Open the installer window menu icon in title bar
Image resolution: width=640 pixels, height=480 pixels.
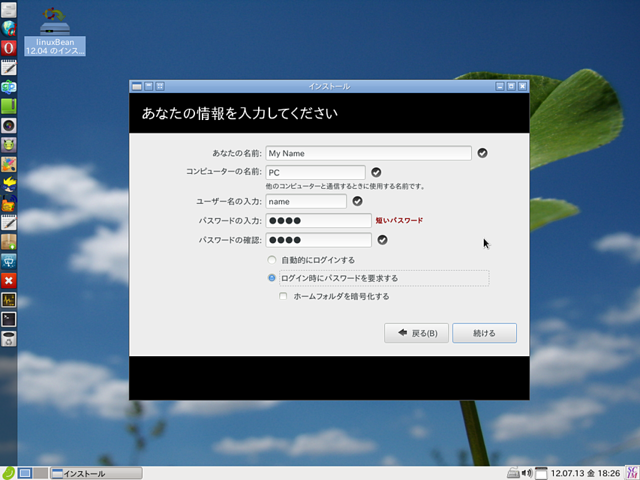point(137,86)
